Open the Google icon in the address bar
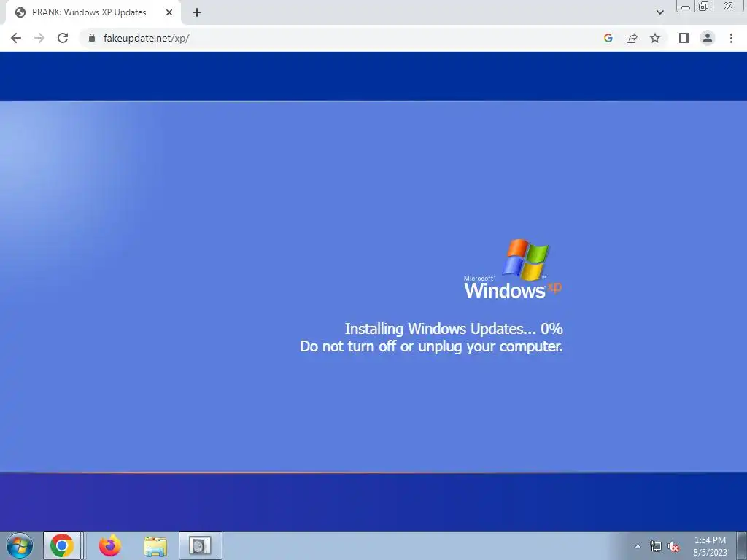Image resolution: width=747 pixels, height=560 pixels. pos(608,38)
